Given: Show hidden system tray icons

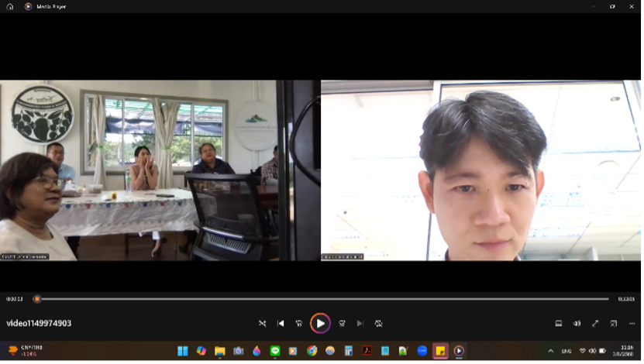Looking at the screenshot, I should click(x=551, y=351).
